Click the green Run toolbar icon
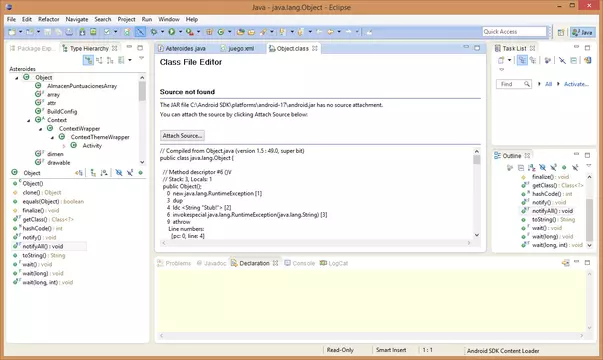Screen dimensions: 603x360 [172, 32]
